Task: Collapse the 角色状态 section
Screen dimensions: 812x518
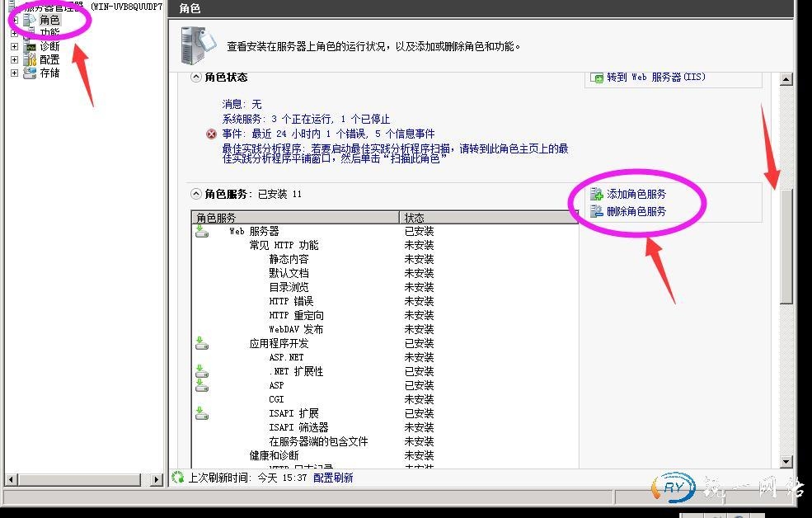Action: (196, 77)
